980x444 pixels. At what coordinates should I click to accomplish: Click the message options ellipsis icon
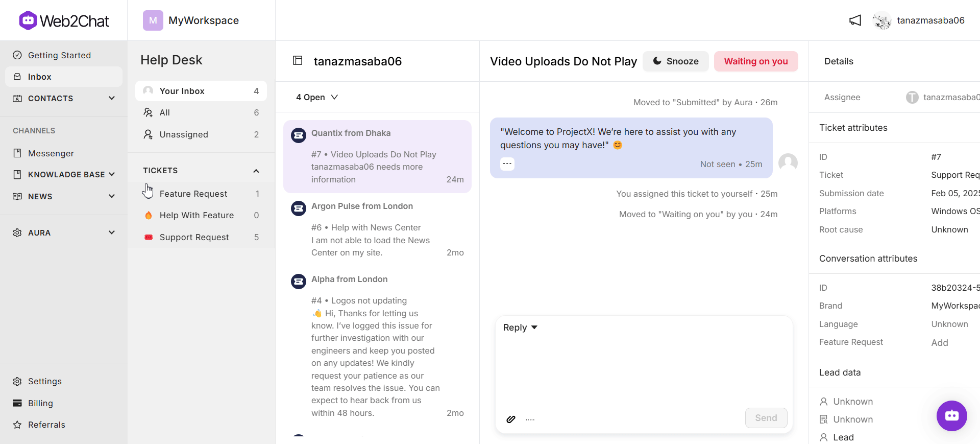tap(507, 164)
